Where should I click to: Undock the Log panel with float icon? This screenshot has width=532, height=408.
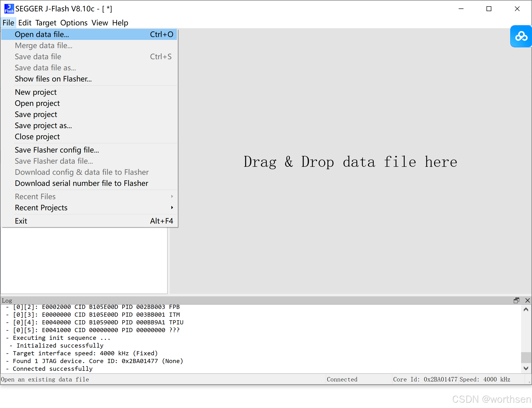click(516, 300)
